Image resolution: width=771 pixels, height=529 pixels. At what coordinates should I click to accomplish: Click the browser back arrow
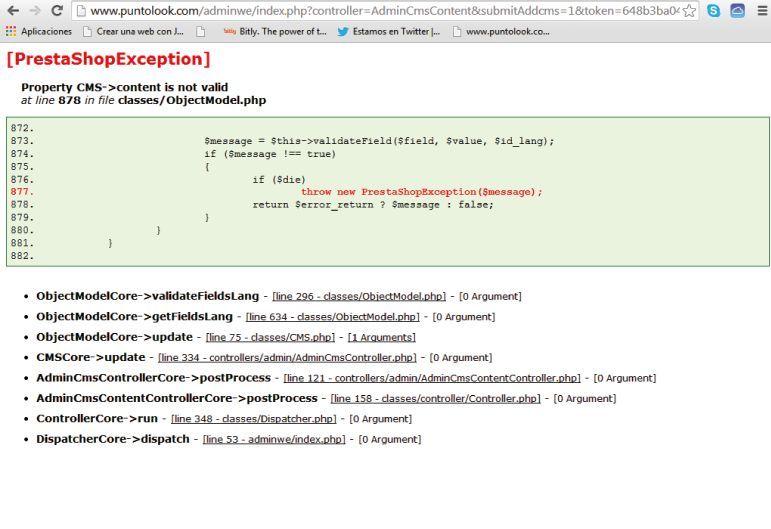coord(13,10)
